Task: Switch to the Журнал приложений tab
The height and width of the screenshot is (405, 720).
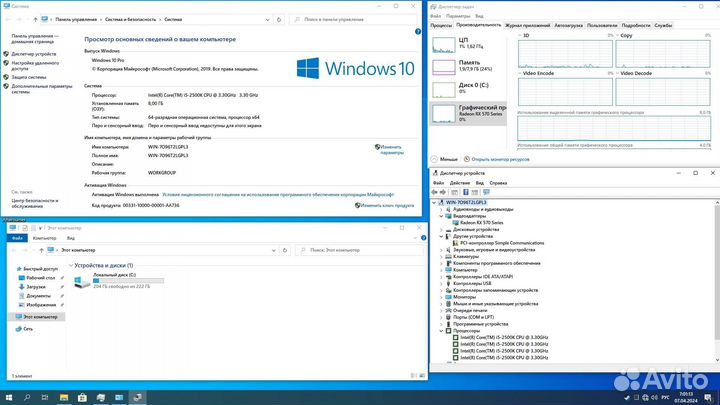Action: pyautogui.click(x=528, y=26)
